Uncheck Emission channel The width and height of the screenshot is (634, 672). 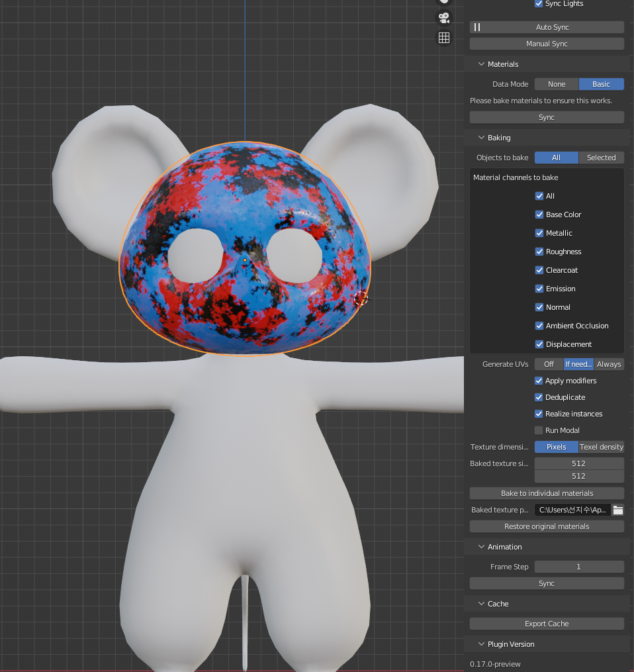539,289
